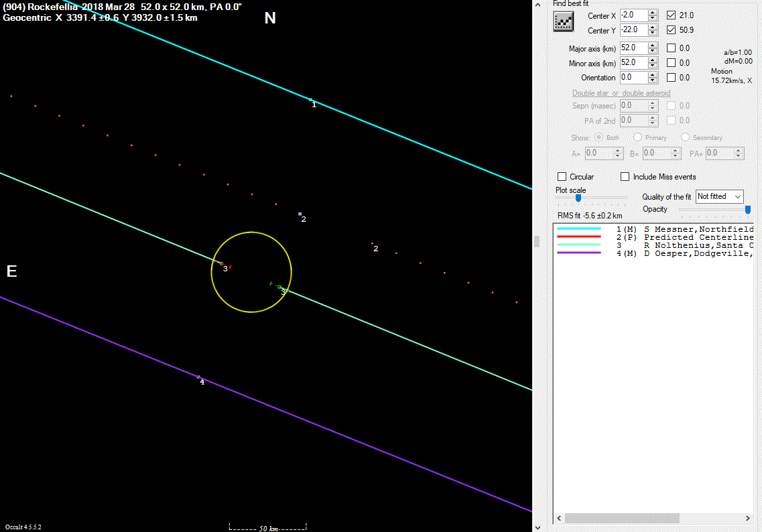Screen dimensions: 762x532
Task: Click the red legend line for Predicted Centerline
Action: pyautogui.click(x=579, y=237)
